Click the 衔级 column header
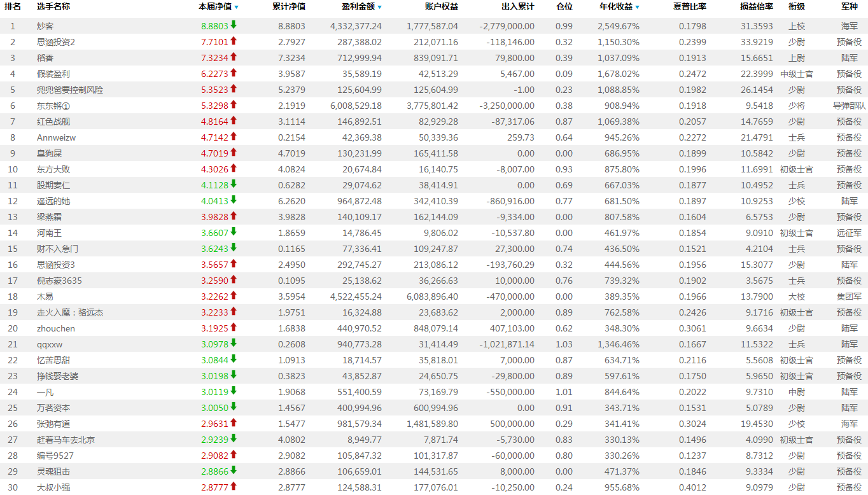The image size is (868, 495). (797, 6)
